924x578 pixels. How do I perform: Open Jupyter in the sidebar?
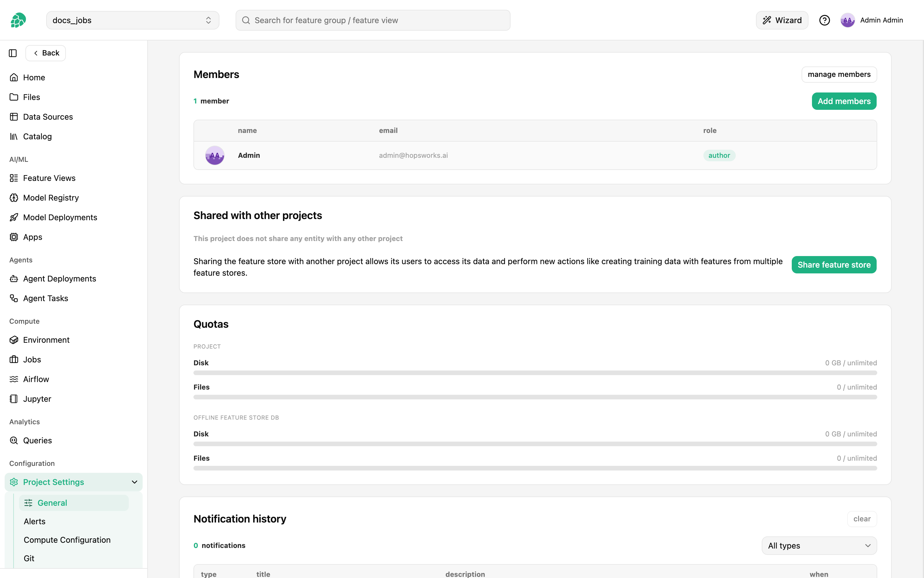click(x=37, y=399)
